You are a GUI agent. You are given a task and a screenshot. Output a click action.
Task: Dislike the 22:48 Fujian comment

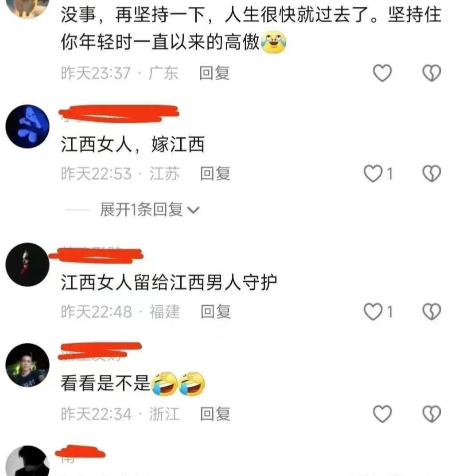432,312
